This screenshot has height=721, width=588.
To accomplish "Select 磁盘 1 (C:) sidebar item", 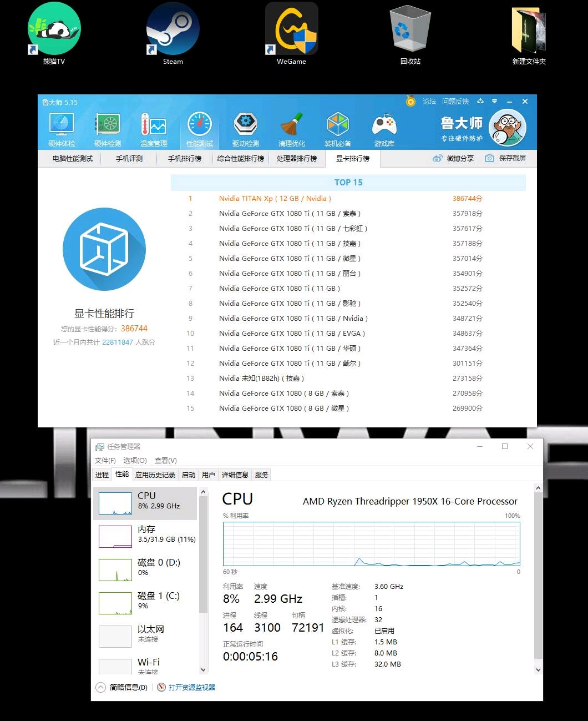I will pyautogui.click(x=145, y=603).
